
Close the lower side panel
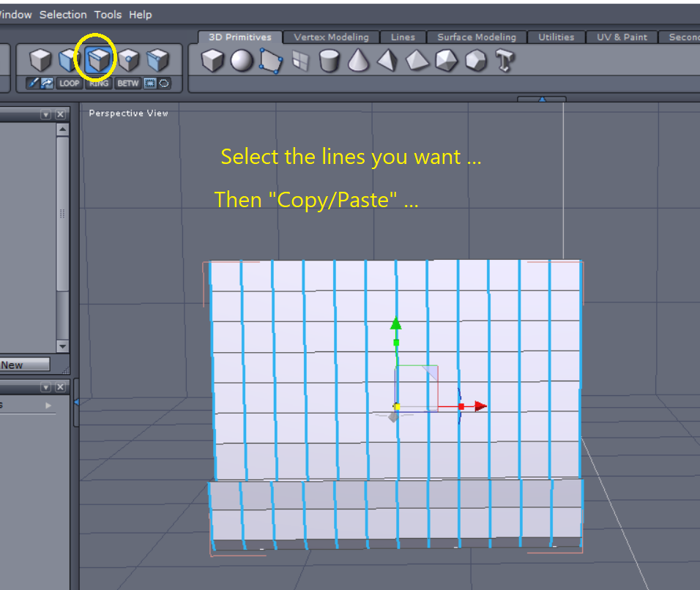pyautogui.click(x=61, y=387)
